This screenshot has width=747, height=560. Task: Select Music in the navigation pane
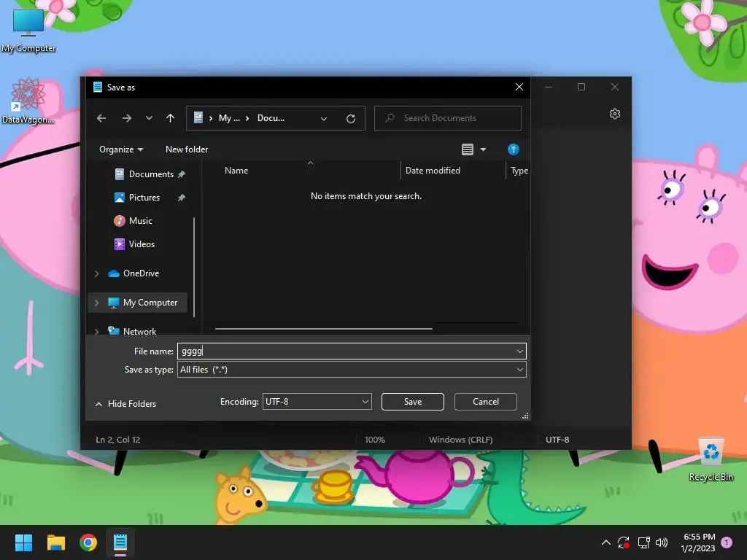[x=141, y=221]
